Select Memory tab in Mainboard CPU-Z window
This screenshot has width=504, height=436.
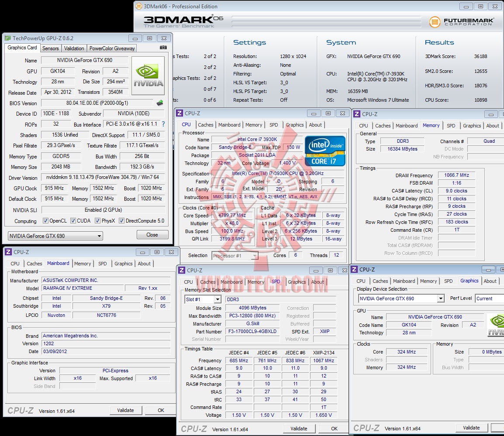[83, 264]
